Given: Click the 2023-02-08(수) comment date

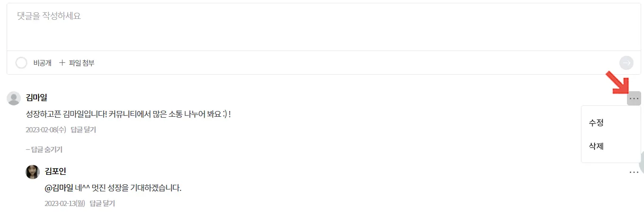Looking at the screenshot, I should pos(46,130).
